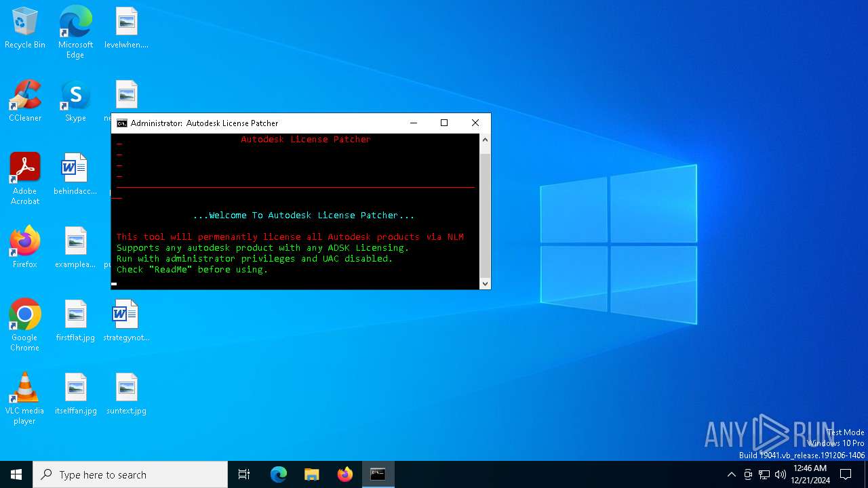The image size is (868, 488).
Task: Launch the Google Chrome desktop shortcut
Action: click(x=25, y=325)
